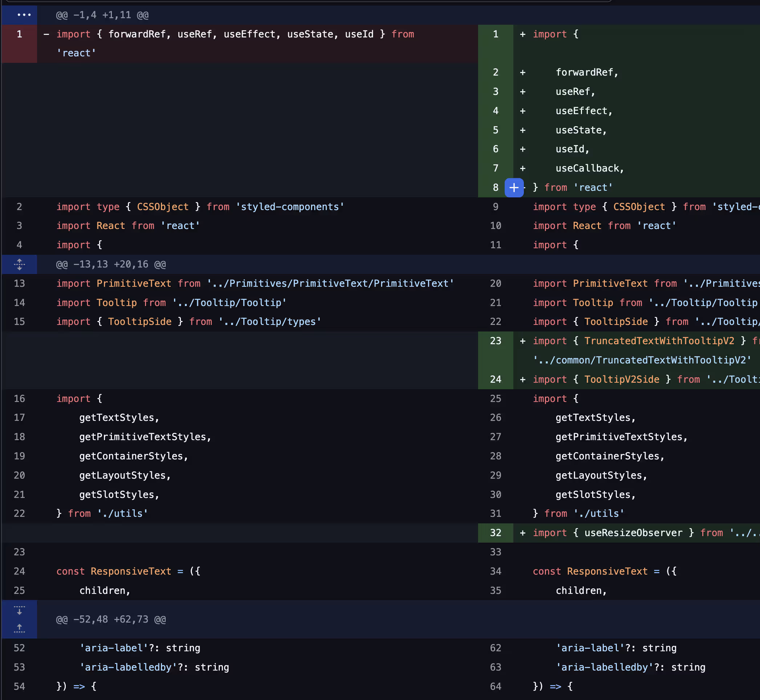Click right line number 10 React import
Viewport: 760px width, 700px height.
(x=495, y=226)
